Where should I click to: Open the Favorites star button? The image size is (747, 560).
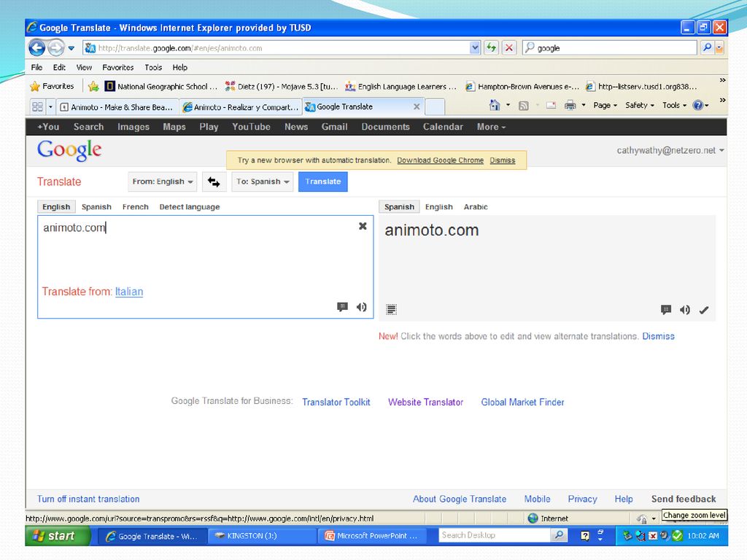click(x=52, y=86)
